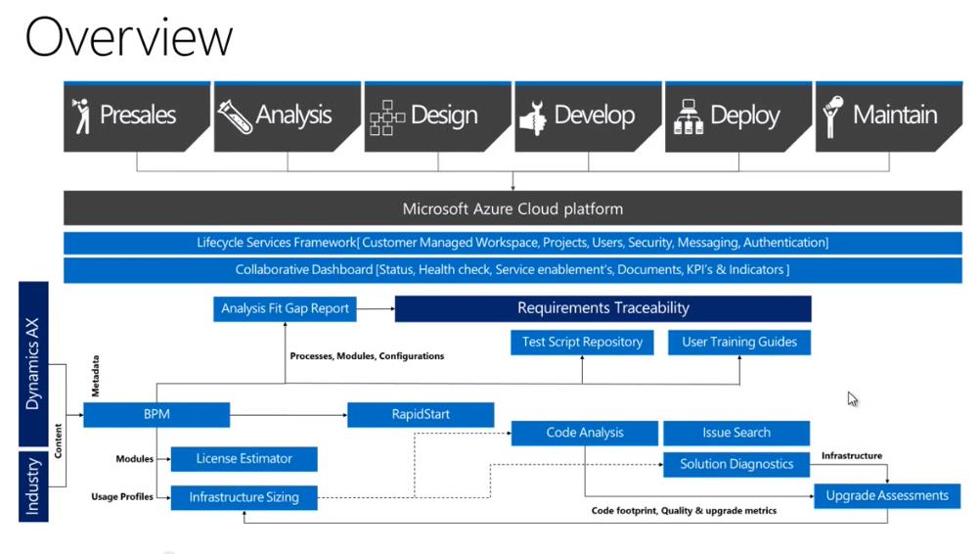980x554 pixels.
Task: Click the vertical Industry block
Action: pyautogui.click(x=34, y=485)
